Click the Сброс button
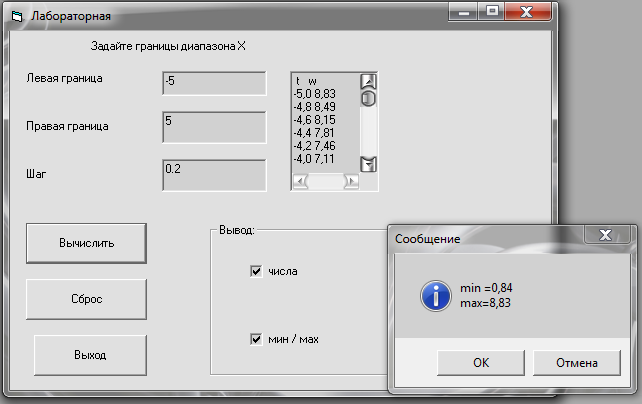This screenshot has height=404, width=642. [x=86, y=299]
